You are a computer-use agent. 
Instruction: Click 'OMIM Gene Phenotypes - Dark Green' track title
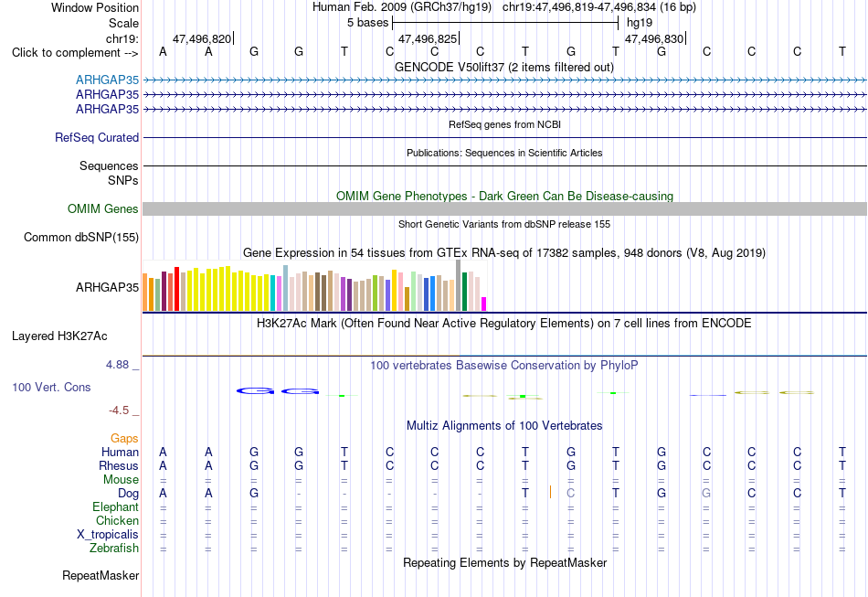pos(504,196)
